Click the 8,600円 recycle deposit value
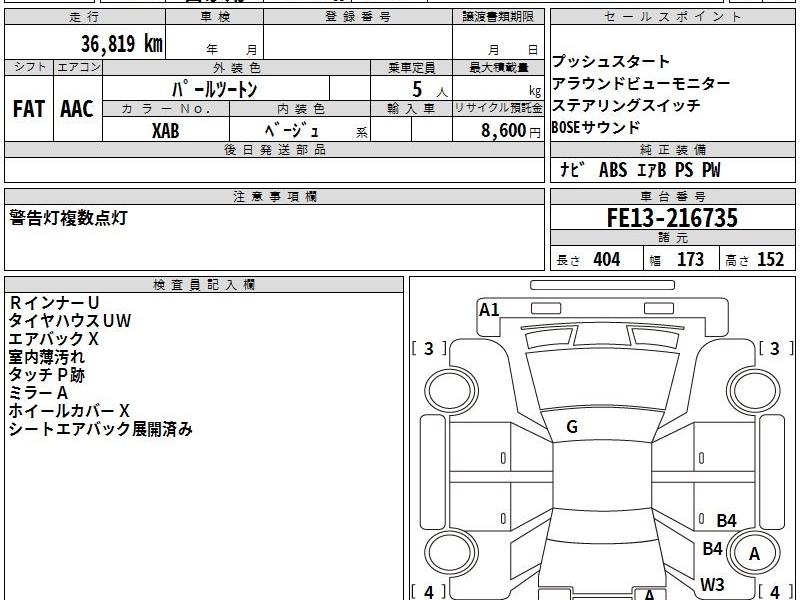Viewport: 800px width, 600px height. [x=511, y=131]
